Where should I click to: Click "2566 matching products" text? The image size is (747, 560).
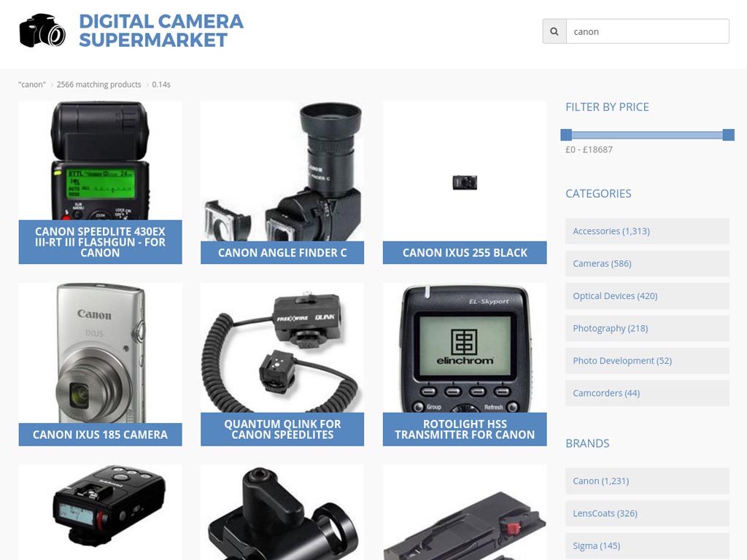tap(98, 85)
